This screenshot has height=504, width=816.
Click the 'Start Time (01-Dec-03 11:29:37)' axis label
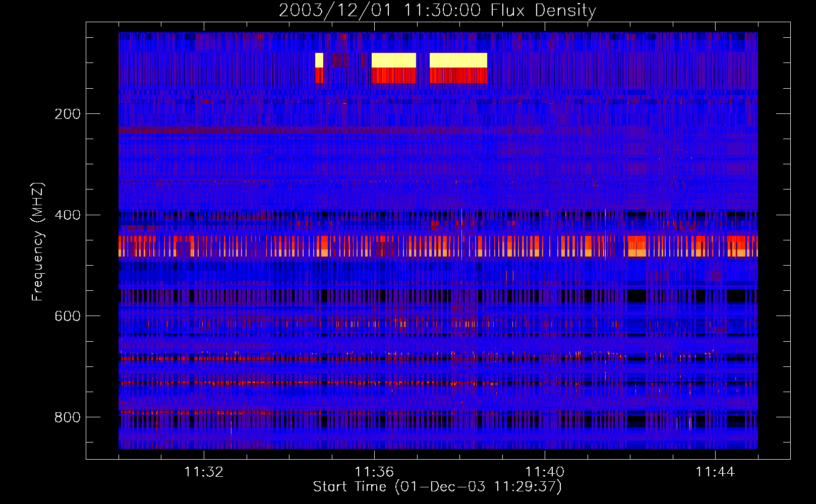(437, 487)
